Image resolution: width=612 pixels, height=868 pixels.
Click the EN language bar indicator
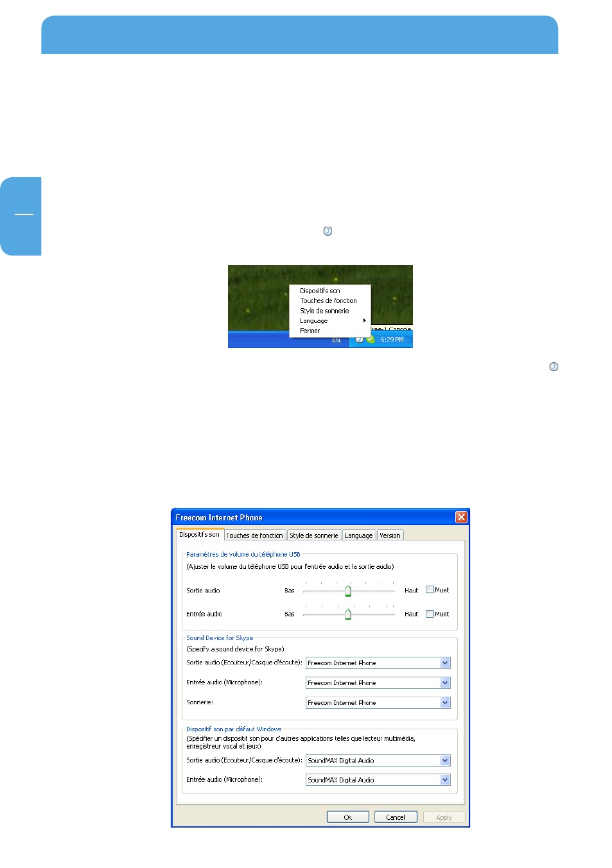click(336, 340)
